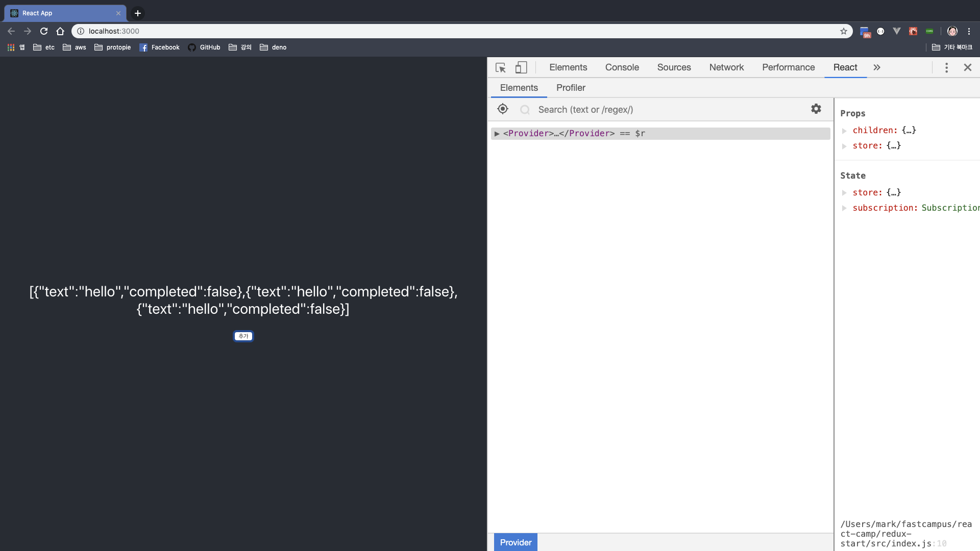Open the DevTools three-dot customize menu
The image size is (980, 551).
pyautogui.click(x=946, y=67)
